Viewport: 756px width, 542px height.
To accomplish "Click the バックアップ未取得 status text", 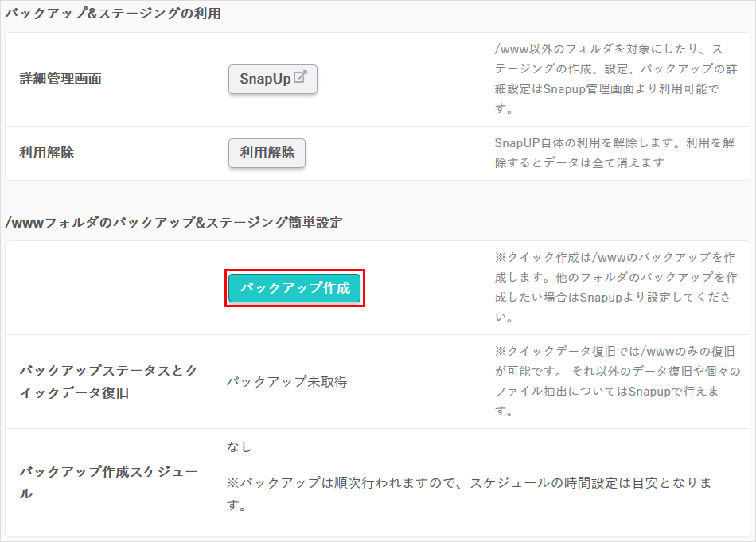I will coord(286,381).
